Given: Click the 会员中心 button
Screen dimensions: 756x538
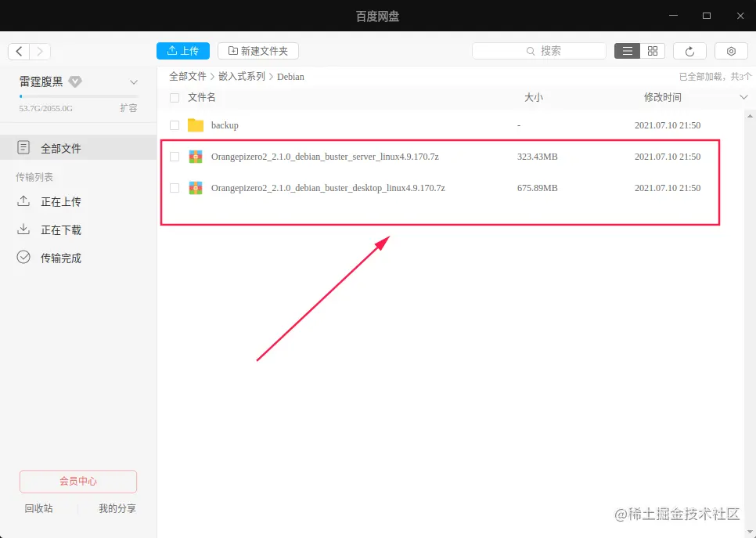Looking at the screenshot, I should (78, 481).
